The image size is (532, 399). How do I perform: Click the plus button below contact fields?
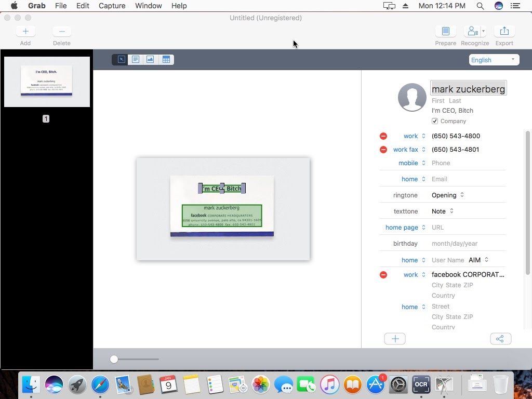coord(395,339)
